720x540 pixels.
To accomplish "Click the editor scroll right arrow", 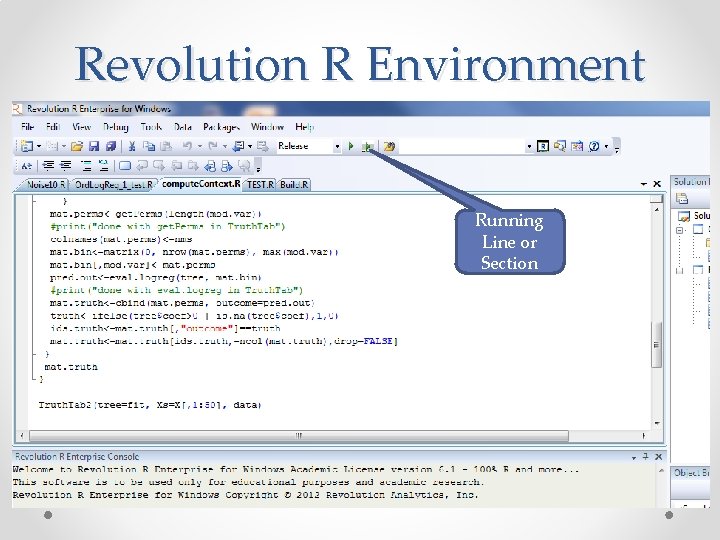I will click(x=643, y=435).
